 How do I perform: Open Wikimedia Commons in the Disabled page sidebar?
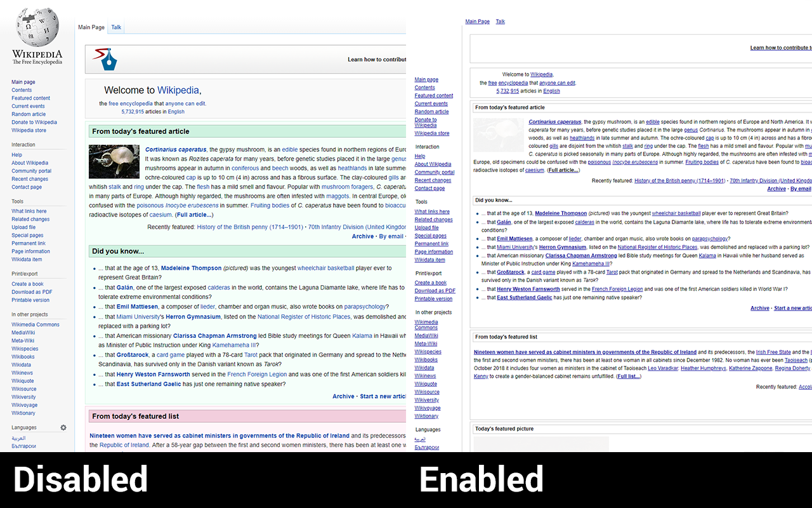(x=36, y=324)
